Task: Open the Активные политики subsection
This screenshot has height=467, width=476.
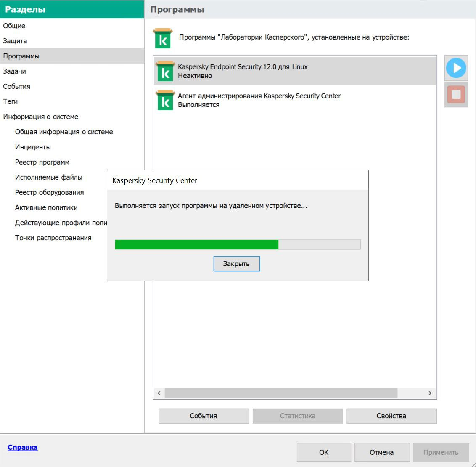Action: (x=46, y=208)
